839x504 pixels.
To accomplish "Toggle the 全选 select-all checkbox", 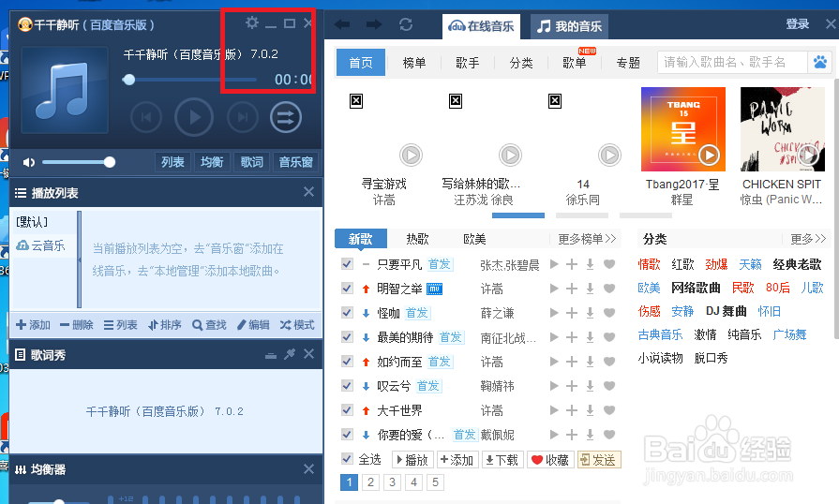I will coord(347,459).
